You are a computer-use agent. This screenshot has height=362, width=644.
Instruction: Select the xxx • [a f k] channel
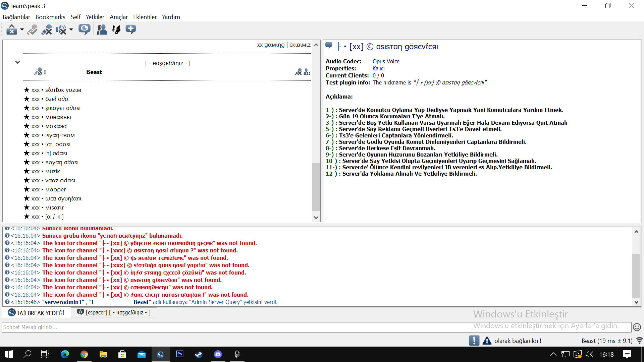pos(48,217)
